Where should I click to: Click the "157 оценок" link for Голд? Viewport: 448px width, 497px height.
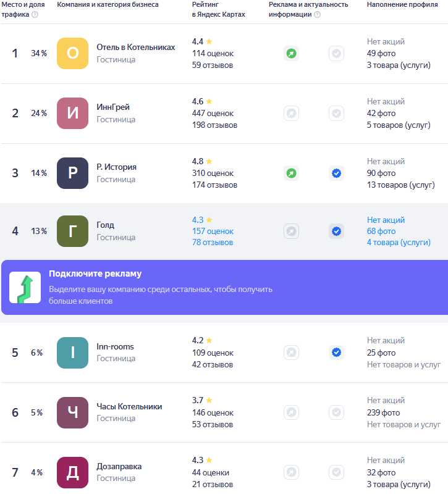pos(213,232)
